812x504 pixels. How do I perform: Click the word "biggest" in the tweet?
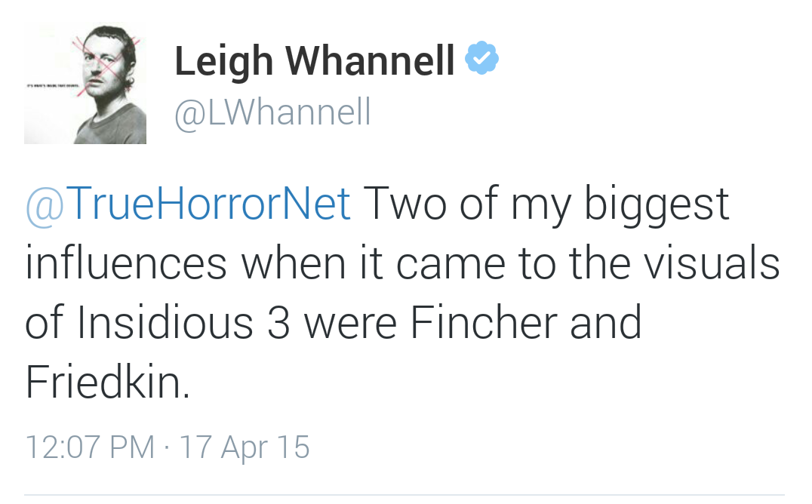point(656,205)
